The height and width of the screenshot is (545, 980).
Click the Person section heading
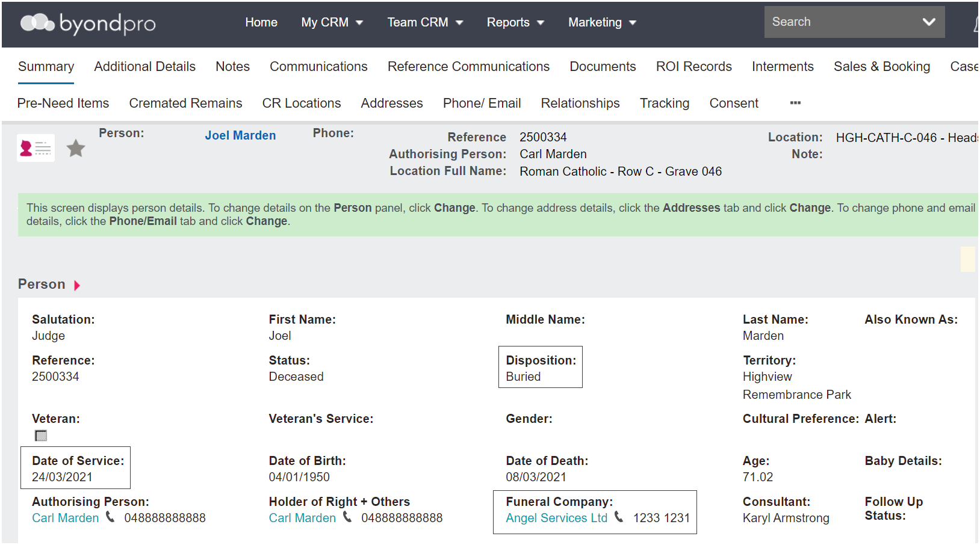pyautogui.click(x=42, y=284)
